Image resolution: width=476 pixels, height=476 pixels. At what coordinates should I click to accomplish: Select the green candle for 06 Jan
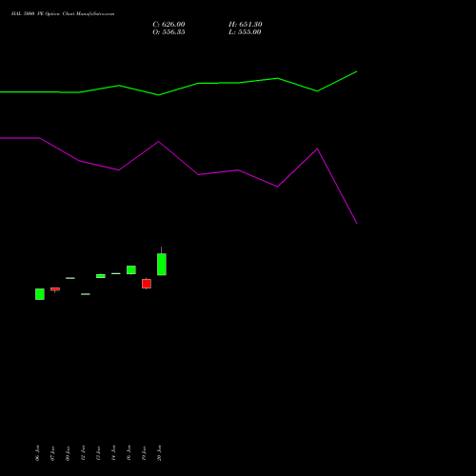point(40,294)
